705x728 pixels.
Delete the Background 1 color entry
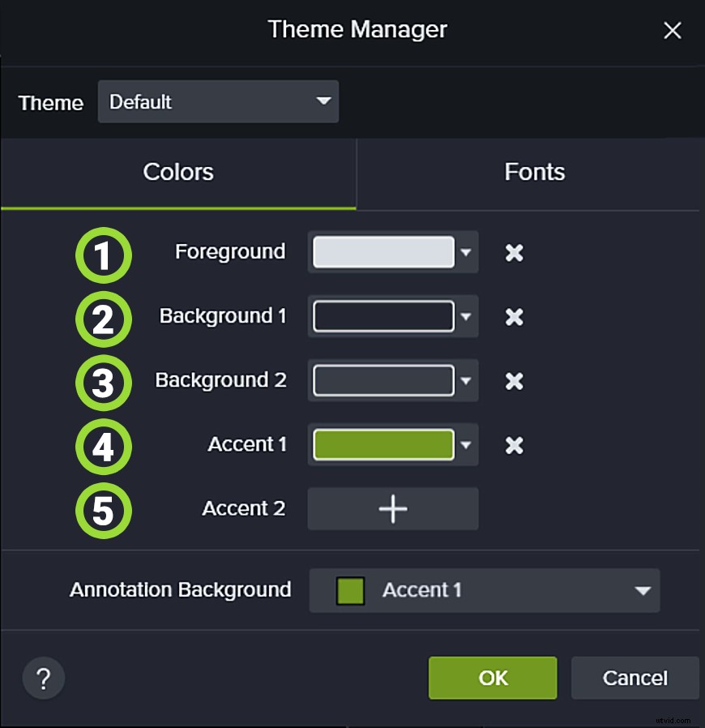514,317
